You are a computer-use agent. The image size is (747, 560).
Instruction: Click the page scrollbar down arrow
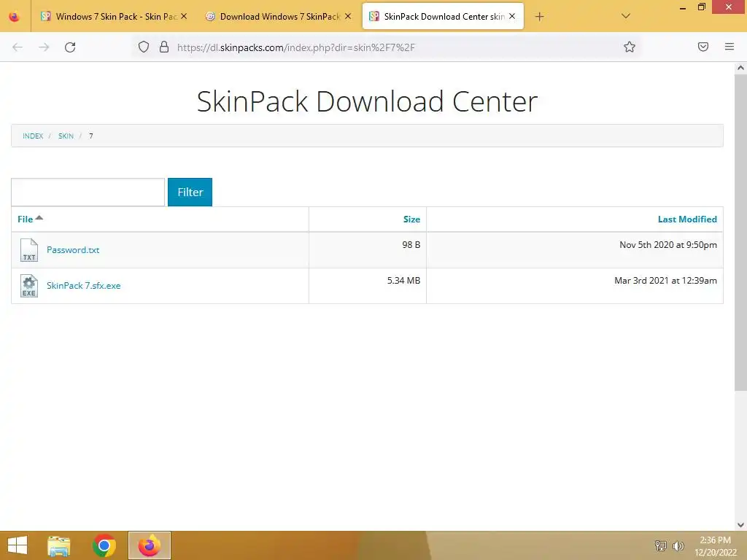(740, 525)
